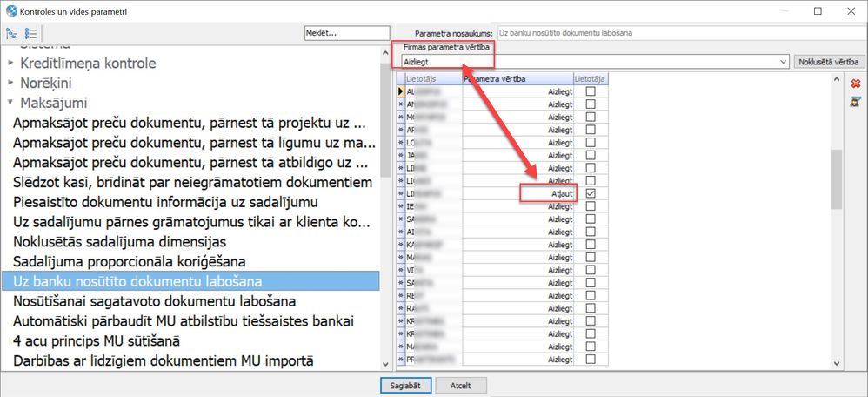Select Apmaksājot preču dokumentu, pārnest tā atbildīgo
868x397 pixels.
[x=190, y=163]
